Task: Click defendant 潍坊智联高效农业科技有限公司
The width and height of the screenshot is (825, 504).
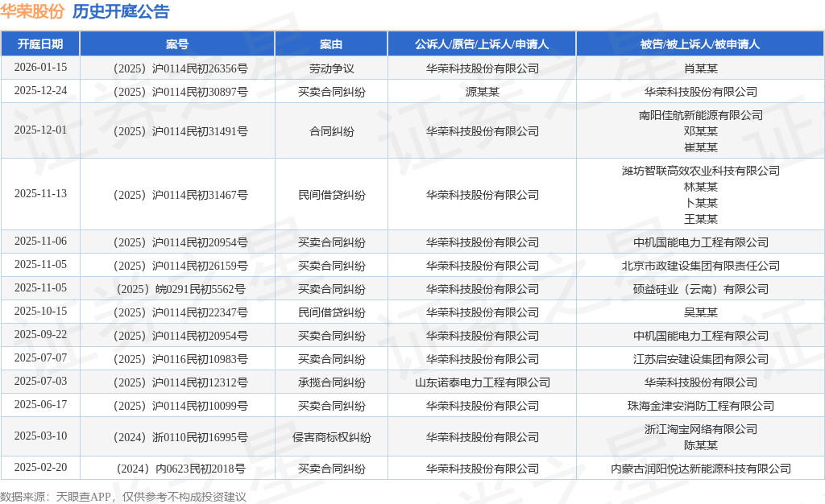Action: coord(700,170)
